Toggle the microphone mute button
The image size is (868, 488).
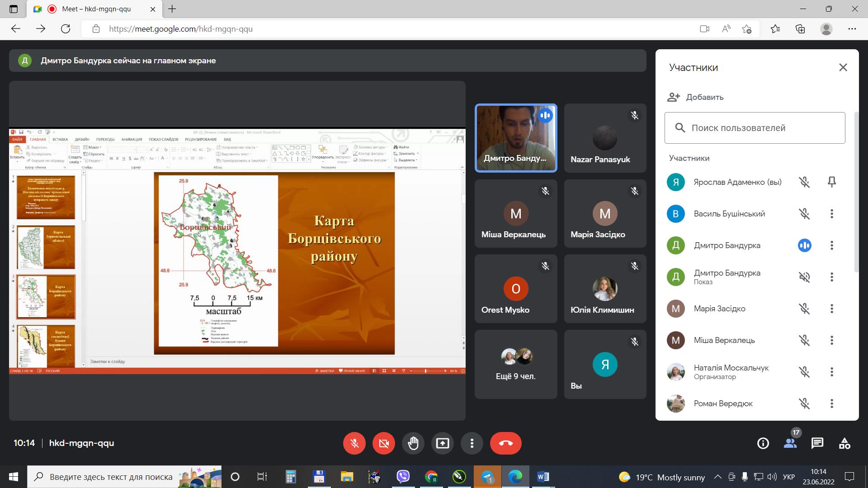[x=354, y=443]
